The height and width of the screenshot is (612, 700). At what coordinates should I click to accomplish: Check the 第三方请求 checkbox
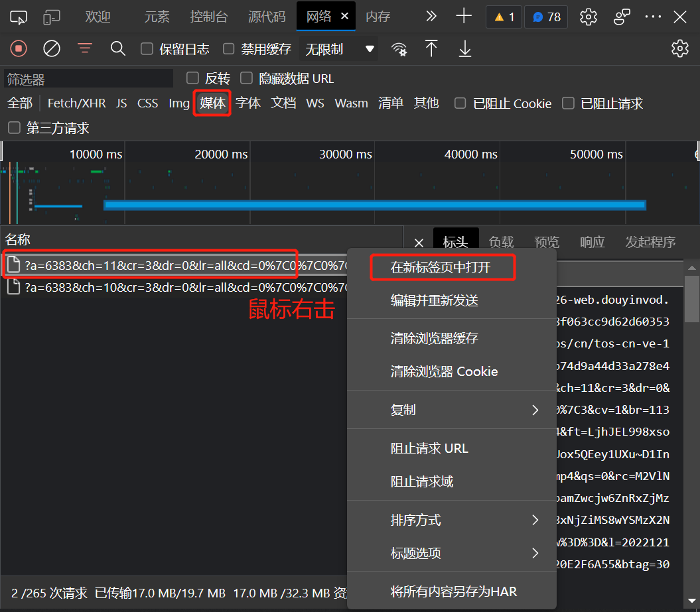point(14,128)
